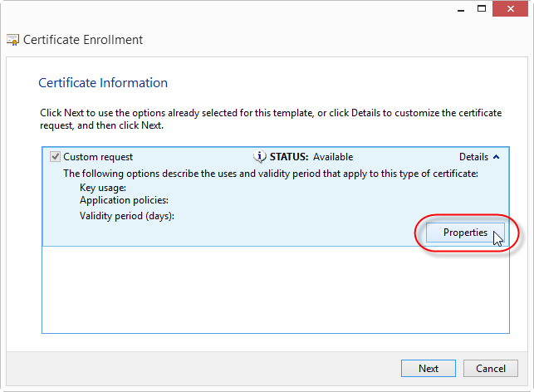Click the status info balloon icon
Viewport: 534px width, 392px height.
[259, 157]
